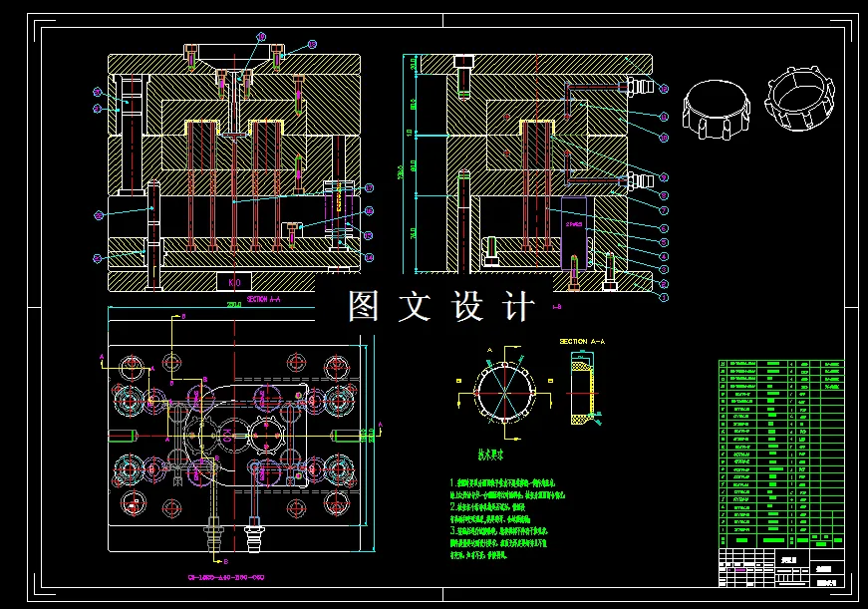Select part balloon 9 in right section view

664,177
